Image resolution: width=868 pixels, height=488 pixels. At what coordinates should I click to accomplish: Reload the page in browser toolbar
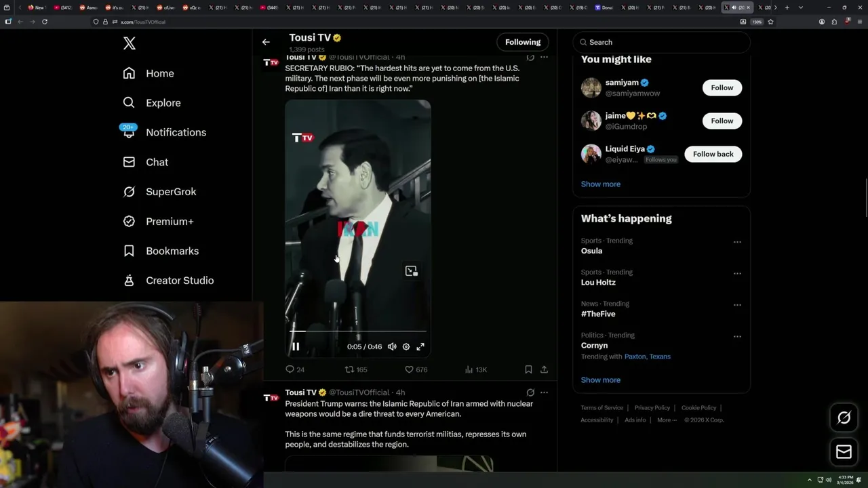click(x=45, y=22)
